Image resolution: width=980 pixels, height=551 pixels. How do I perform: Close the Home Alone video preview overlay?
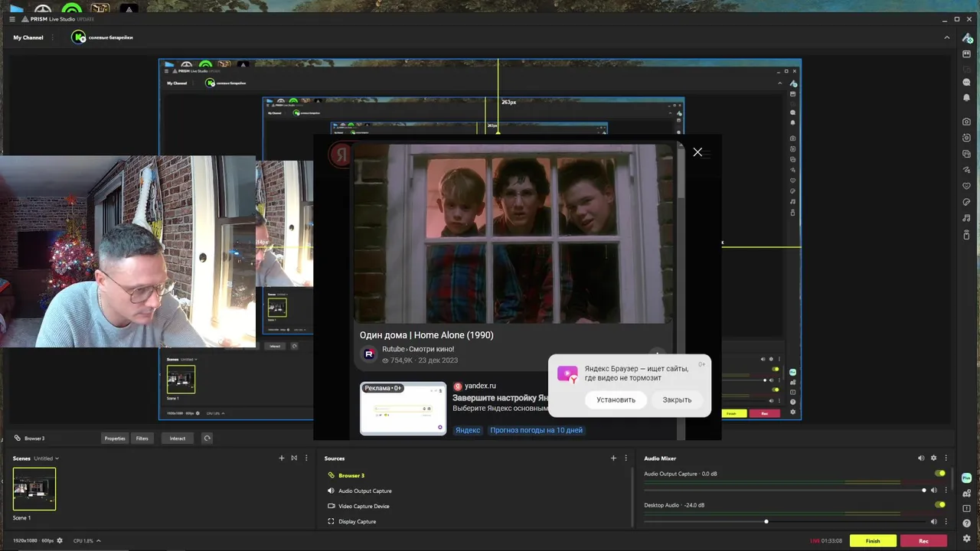(x=697, y=152)
